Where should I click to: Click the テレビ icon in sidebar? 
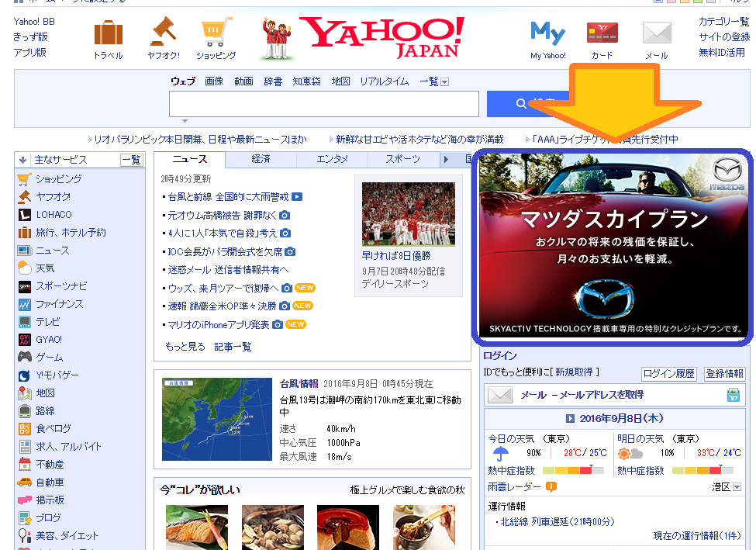[x=24, y=322]
